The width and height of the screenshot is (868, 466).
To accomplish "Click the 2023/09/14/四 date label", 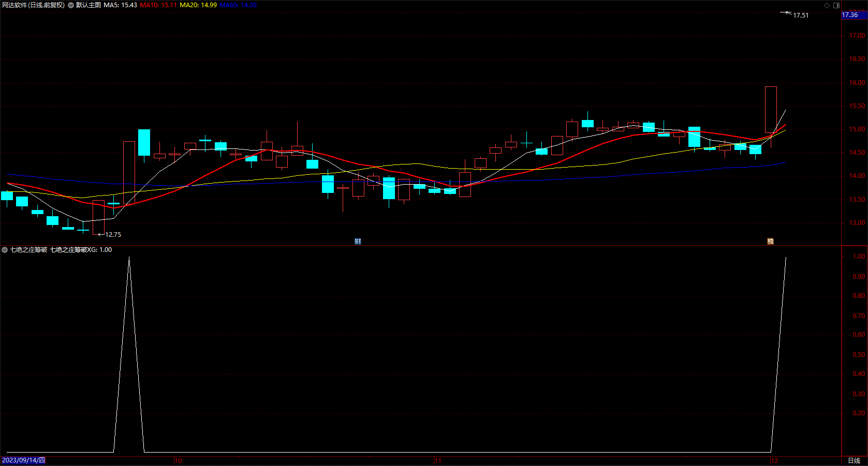I will tap(24, 460).
